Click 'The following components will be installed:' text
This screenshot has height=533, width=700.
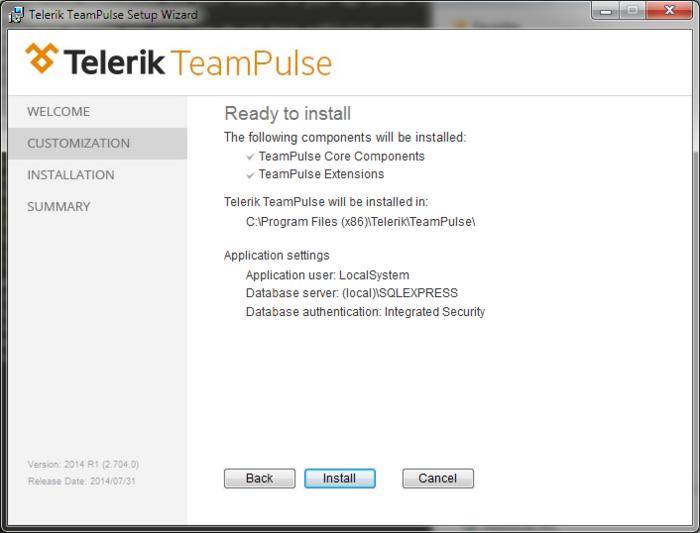[x=345, y=137]
